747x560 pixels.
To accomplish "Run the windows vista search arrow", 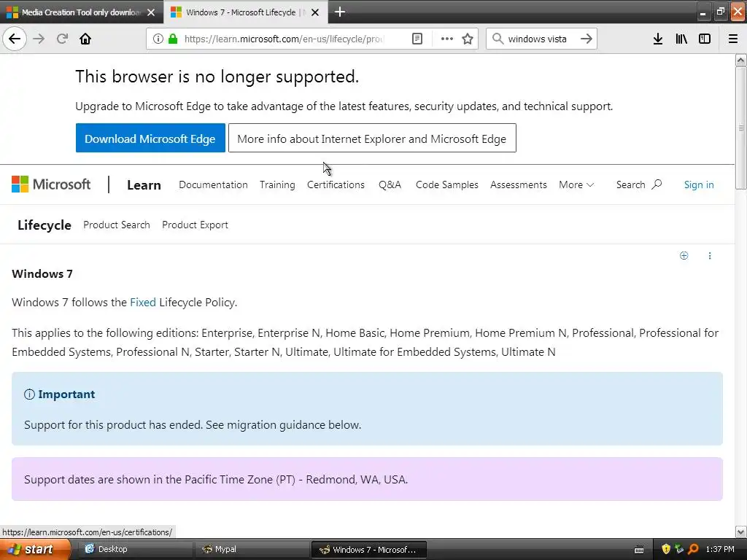I will 587,39.
